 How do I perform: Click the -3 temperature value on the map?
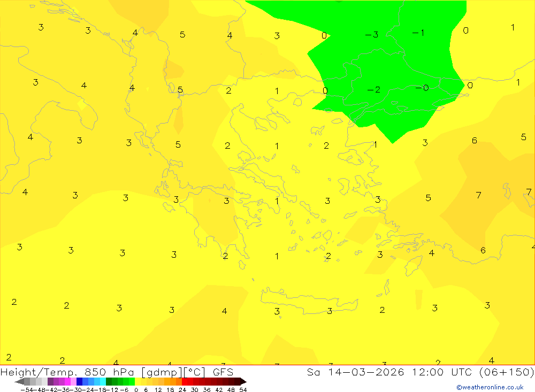tap(372, 34)
